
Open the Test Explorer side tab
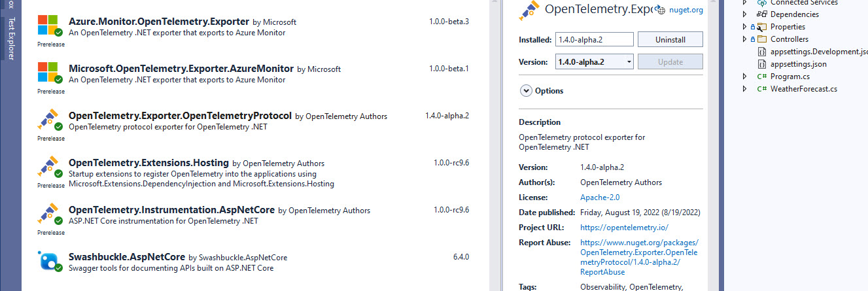[x=11, y=39]
